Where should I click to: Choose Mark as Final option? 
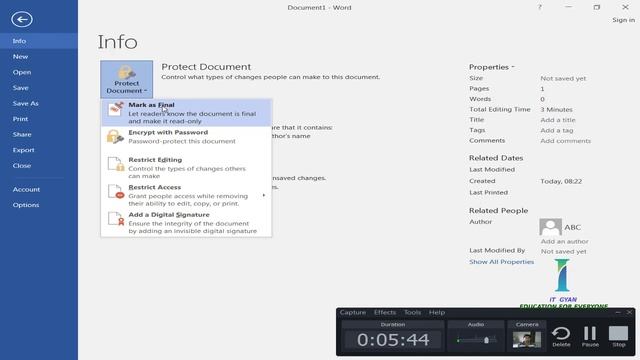[186, 113]
